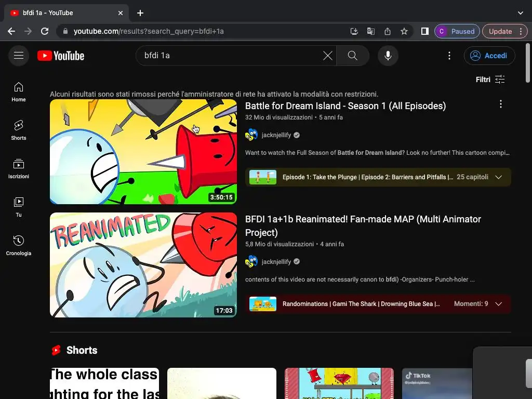The image size is (532, 399).
Task: Start voice search with the microphone
Action: 388,56
